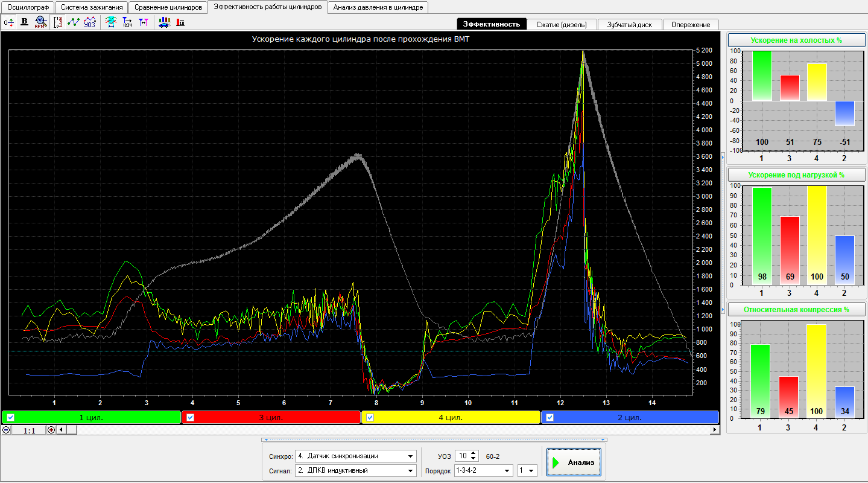Click the car with bar chart icon

pos(164,22)
